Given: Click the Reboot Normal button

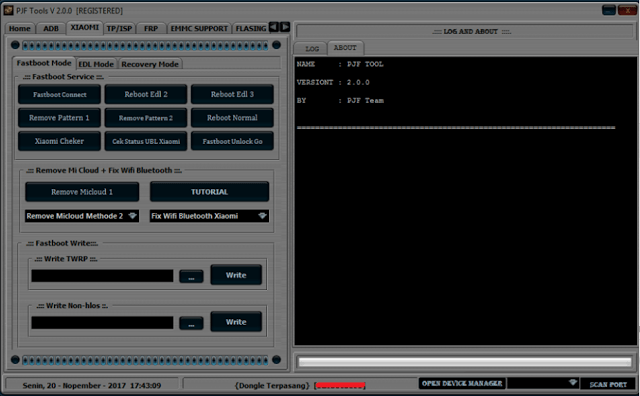Looking at the screenshot, I should click(x=232, y=118).
